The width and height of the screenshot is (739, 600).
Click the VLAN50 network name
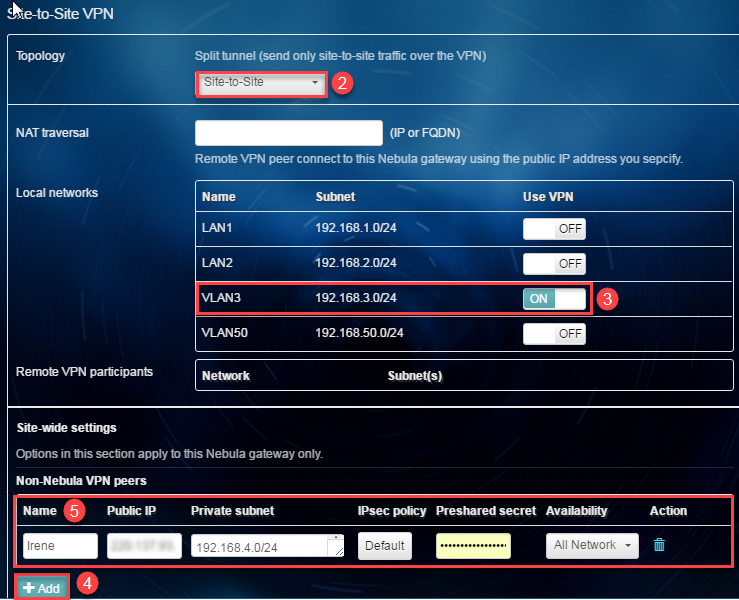tap(224, 333)
